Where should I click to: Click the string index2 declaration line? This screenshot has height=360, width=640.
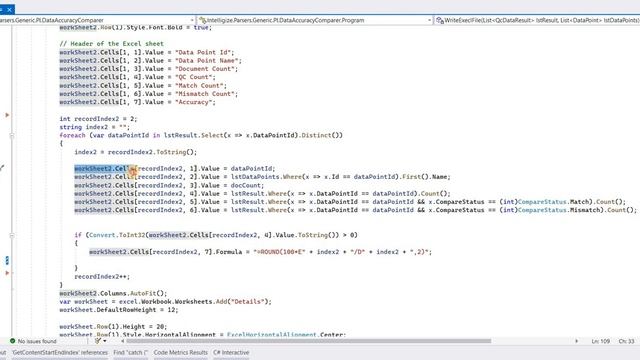tap(95, 127)
